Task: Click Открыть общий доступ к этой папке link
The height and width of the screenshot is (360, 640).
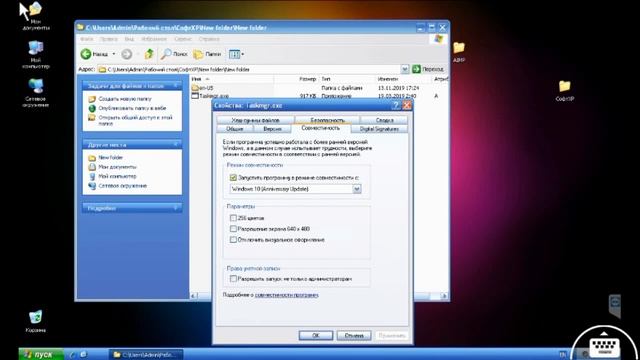Action: tap(135, 120)
